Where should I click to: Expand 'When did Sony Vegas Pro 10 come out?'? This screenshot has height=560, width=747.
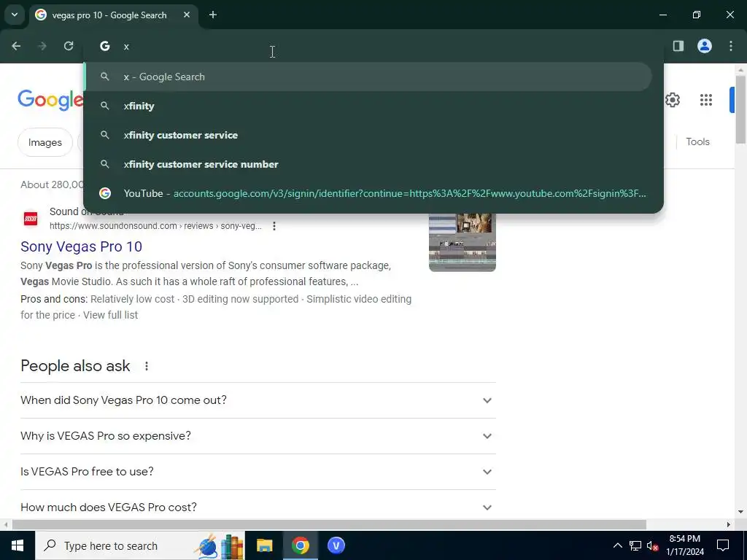pyautogui.click(x=258, y=400)
